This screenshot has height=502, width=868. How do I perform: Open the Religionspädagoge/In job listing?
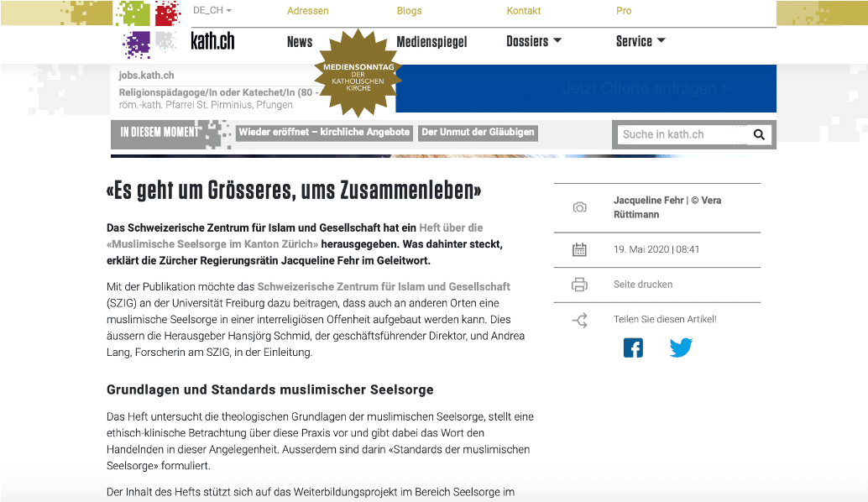click(217, 92)
